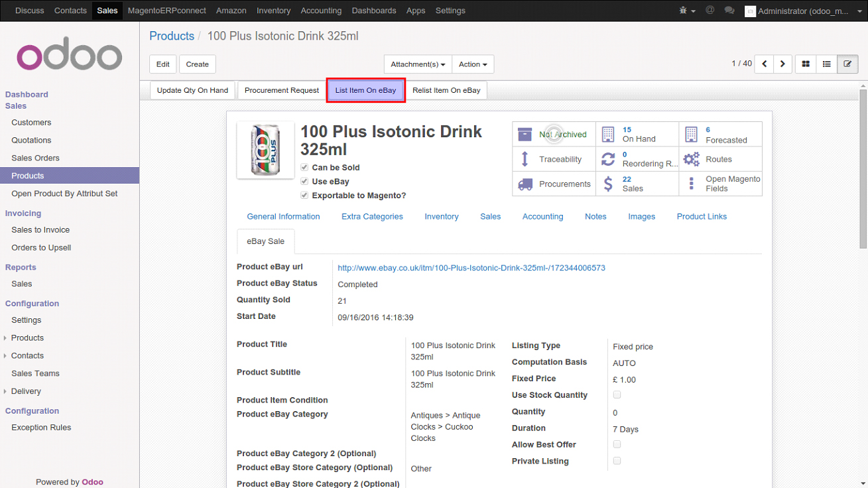The width and height of the screenshot is (868, 488).
Task: Expand Contacts under Configuration
Action: tap(27, 355)
